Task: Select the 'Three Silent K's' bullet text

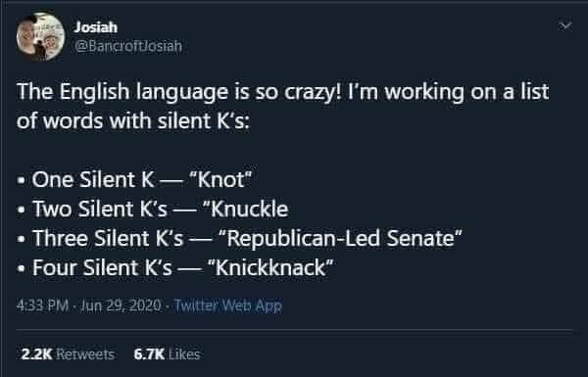Action: pos(108,238)
